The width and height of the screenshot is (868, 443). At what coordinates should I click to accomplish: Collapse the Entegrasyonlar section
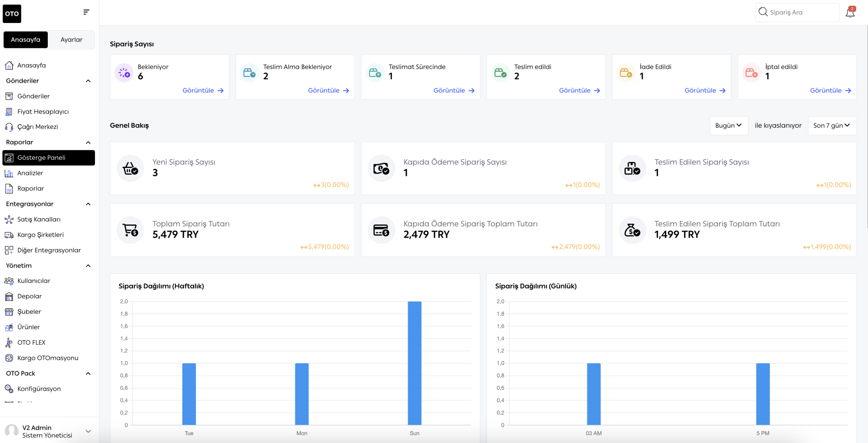pos(88,204)
